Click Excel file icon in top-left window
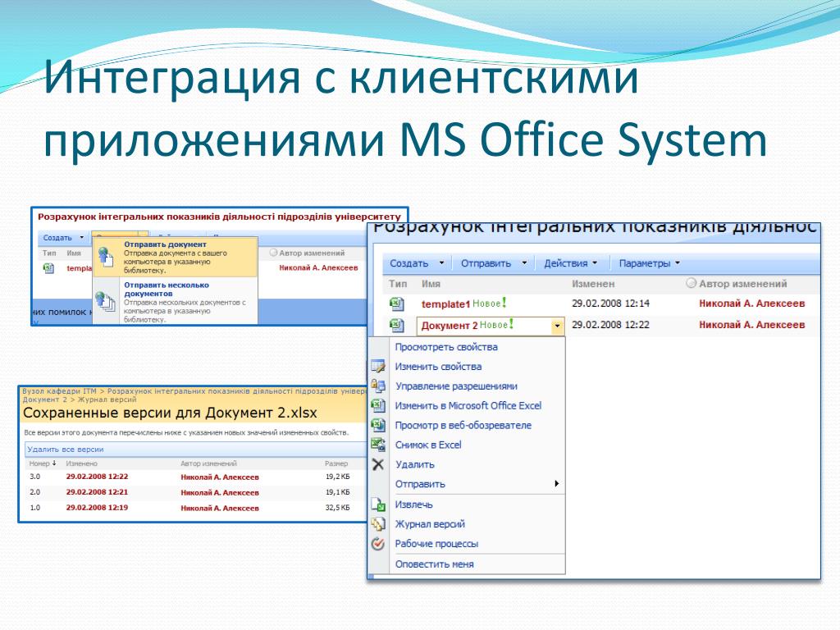Viewport: 840px width, 630px height. point(48,268)
